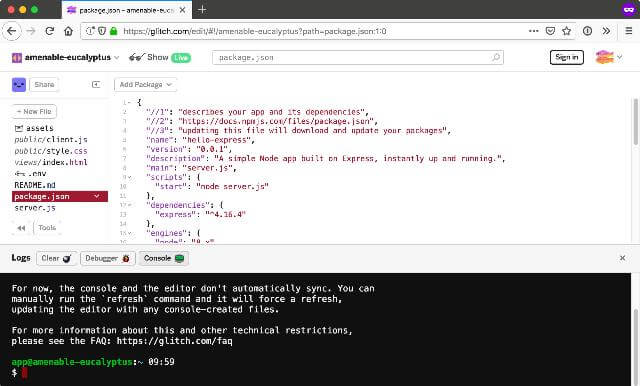The image size is (640, 386).
Task: Open a new browser tab with plus
Action: click(x=202, y=9)
